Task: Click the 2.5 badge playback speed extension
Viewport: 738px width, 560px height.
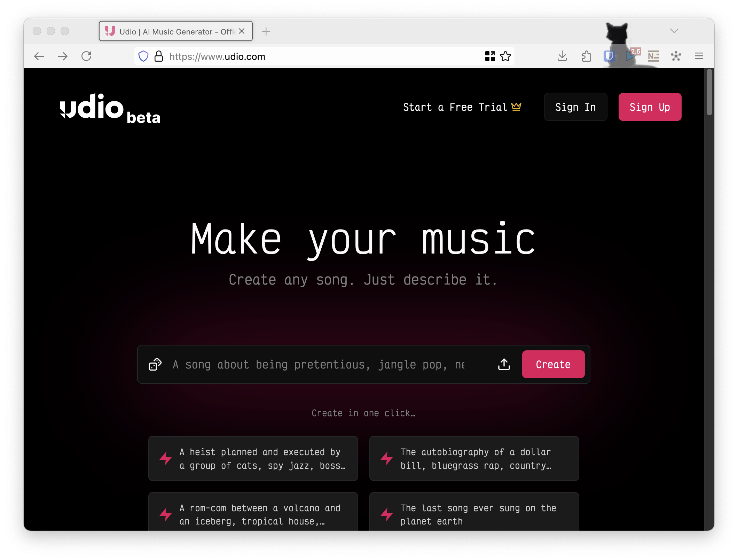Action: [633, 55]
